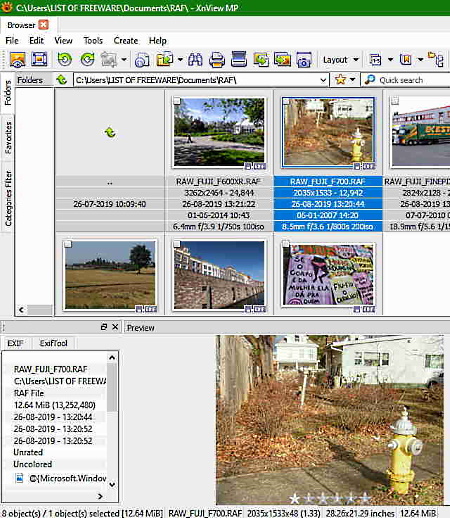The height and width of the screenshot is (518, 450).
Task: Expand the bookmark filter dropdown arrow
Action: click(420, 60)
